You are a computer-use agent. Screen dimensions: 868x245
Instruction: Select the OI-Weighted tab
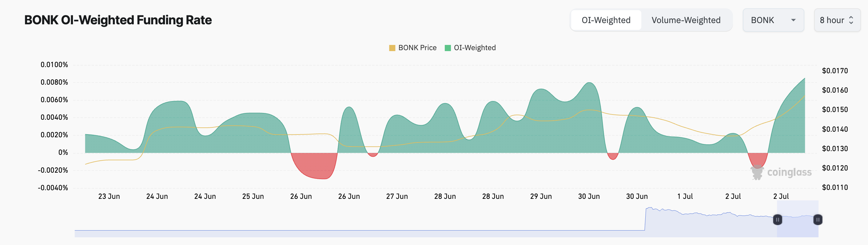[606, 20]
